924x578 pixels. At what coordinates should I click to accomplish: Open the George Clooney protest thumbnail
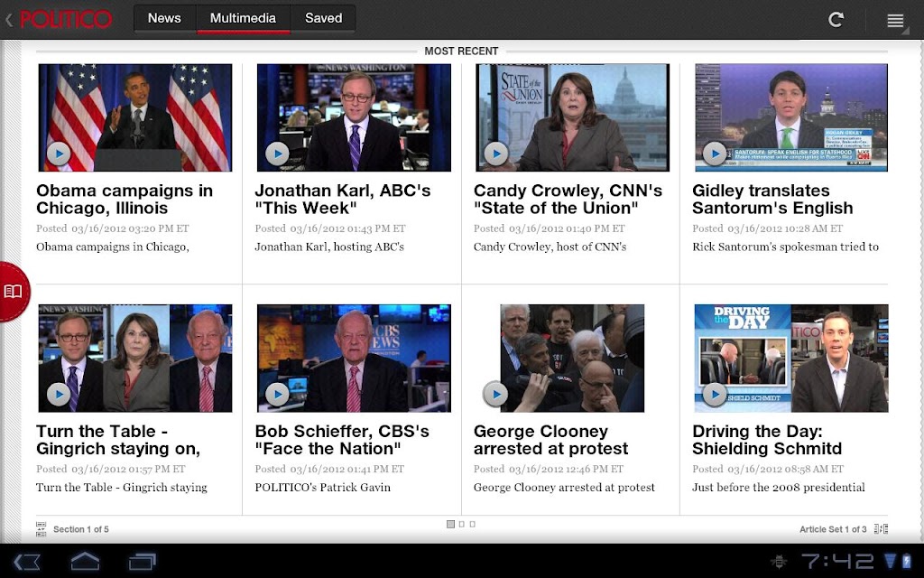click(572, 358)
